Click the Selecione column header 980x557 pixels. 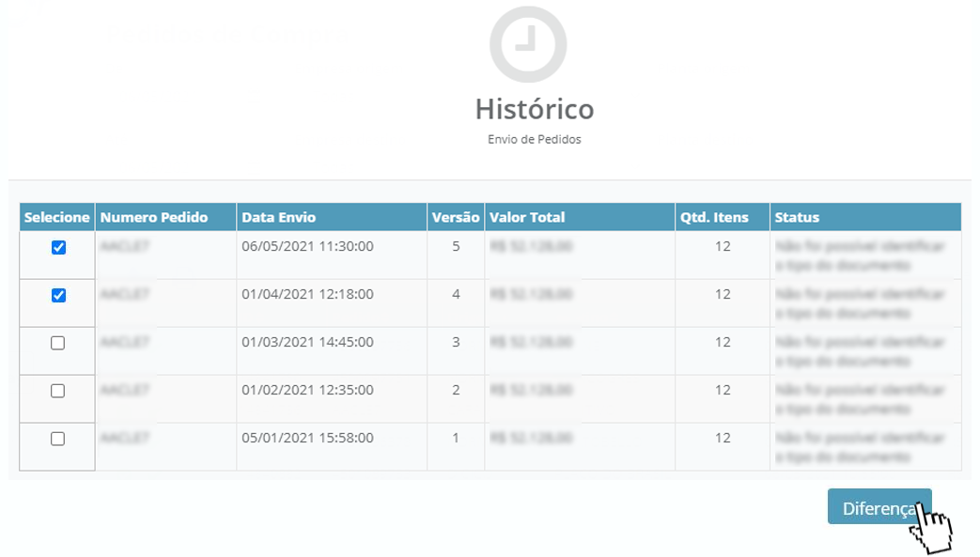[57, 217]
